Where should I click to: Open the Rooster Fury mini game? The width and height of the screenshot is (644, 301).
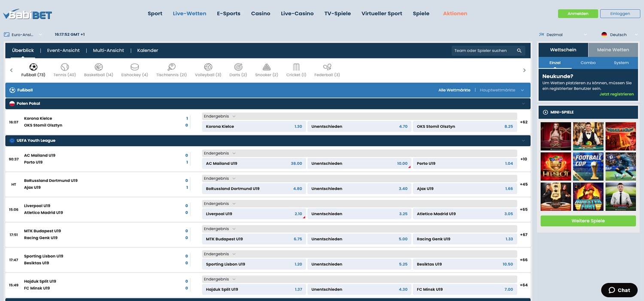point(588,197)
